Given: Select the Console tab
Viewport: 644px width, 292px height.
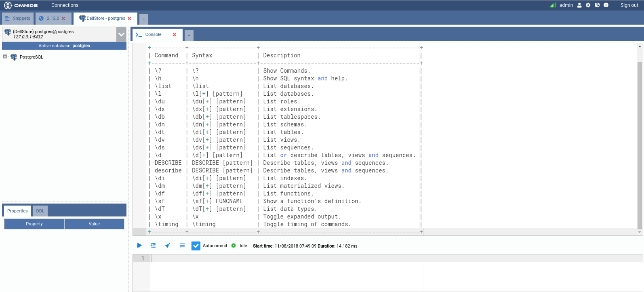Looking at the screenshot, I should (153, 35).
